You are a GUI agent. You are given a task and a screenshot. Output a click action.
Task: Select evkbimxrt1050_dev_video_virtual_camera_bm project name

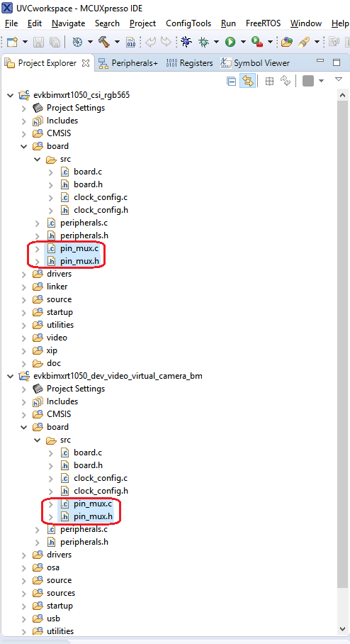(118, 376)
